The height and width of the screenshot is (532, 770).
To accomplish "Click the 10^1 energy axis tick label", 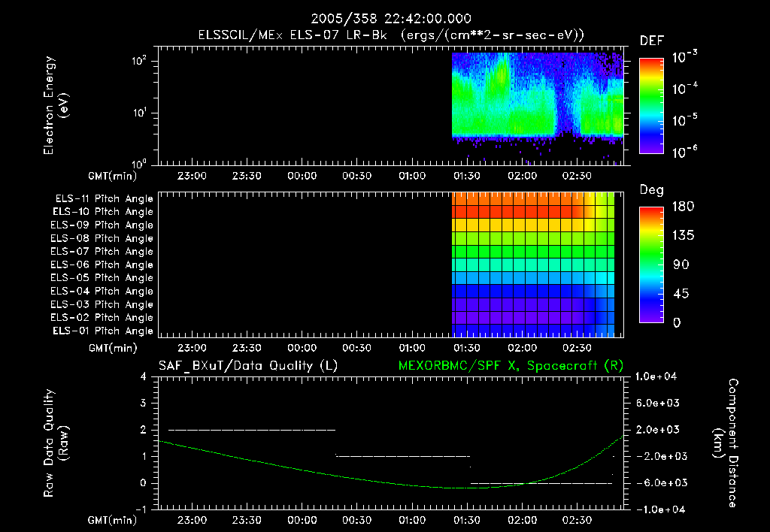I will [x=139, y=113].
